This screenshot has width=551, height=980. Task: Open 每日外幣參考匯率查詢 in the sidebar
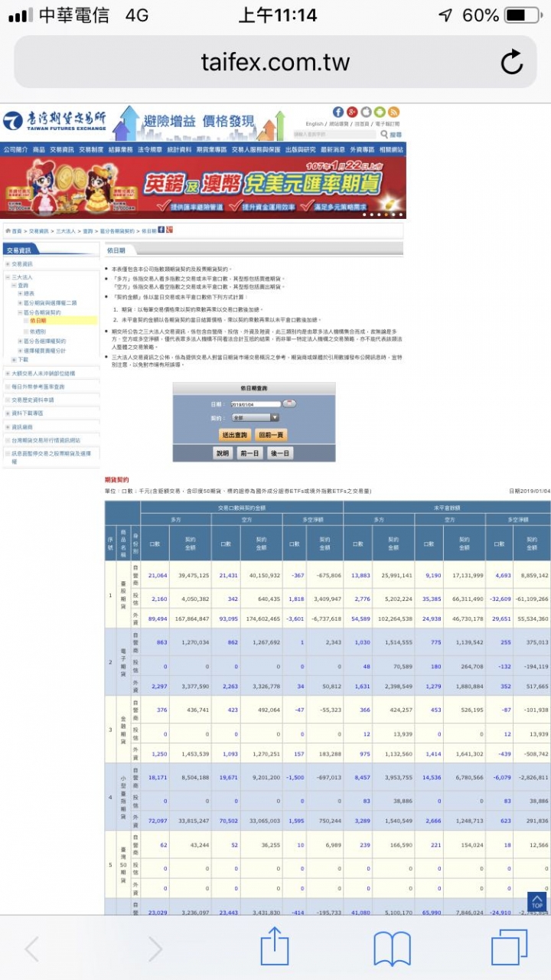pyautogui.click(x=38, y=387)
